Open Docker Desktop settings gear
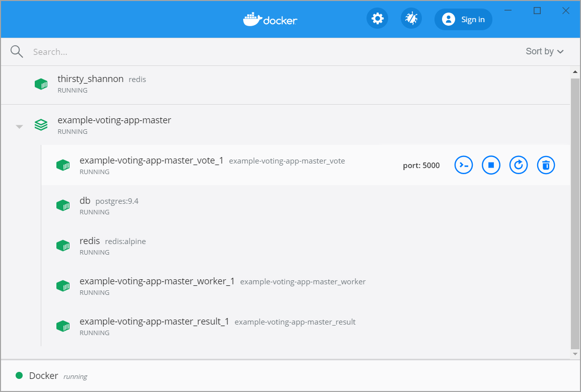581x392 pixels. click(377, 18)
